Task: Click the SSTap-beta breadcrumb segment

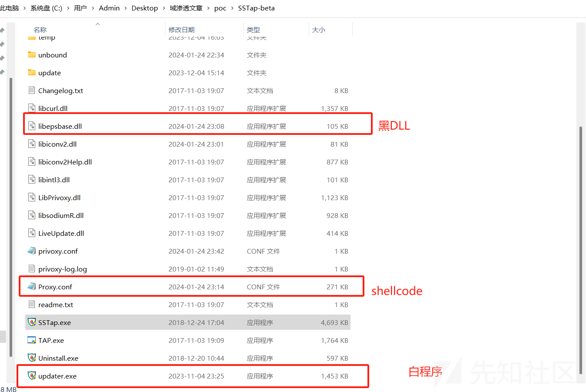Action: (x=256, y=8)
